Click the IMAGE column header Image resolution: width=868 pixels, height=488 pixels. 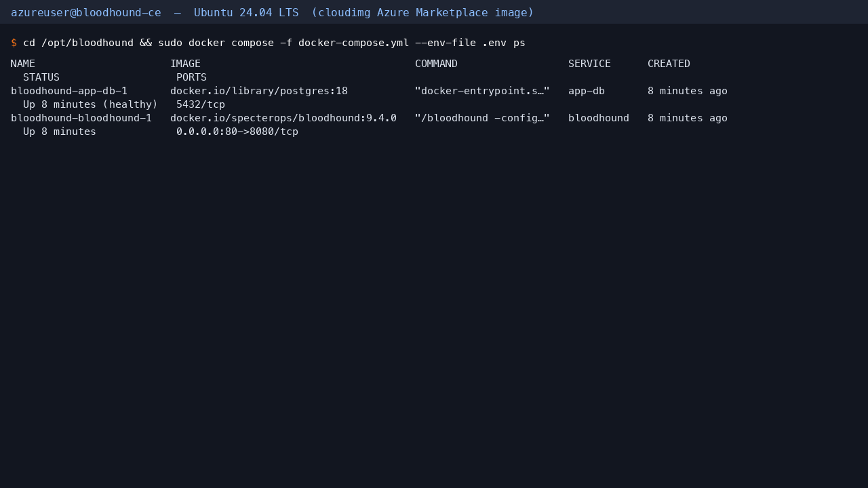185,64
